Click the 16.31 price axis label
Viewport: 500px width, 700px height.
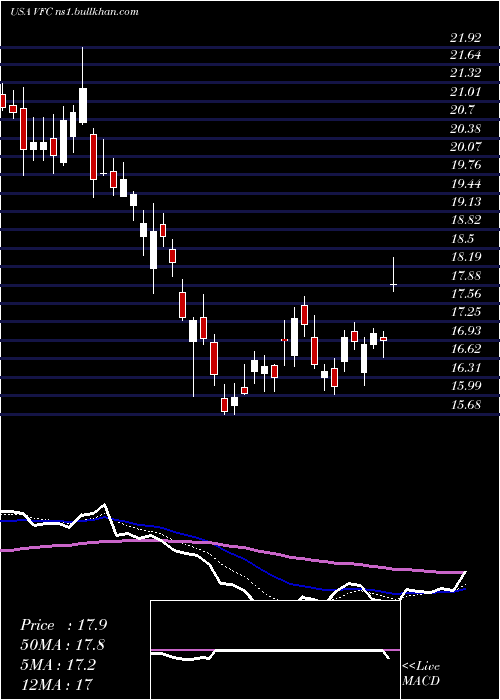(465, 367)
